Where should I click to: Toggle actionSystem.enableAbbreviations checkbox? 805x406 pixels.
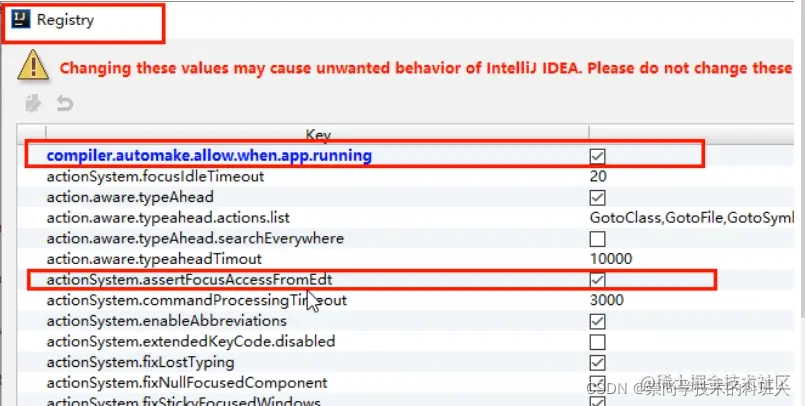(597, 321)
